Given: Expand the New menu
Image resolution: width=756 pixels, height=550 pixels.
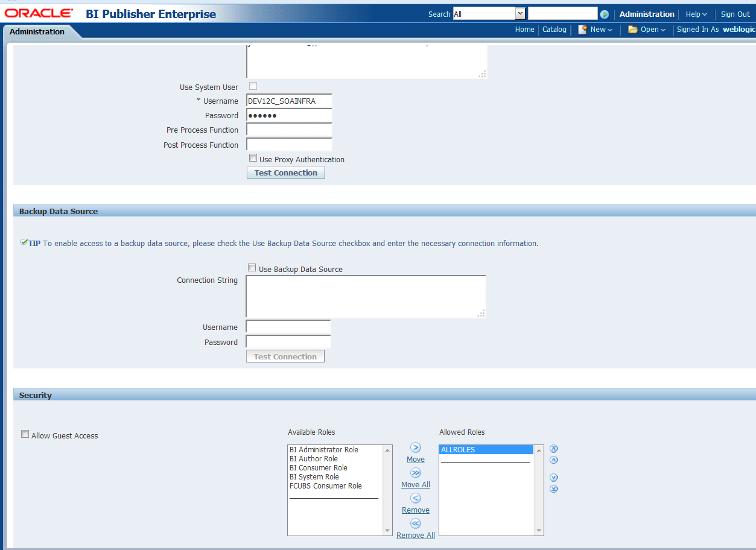Looking at the screenshot, I should [602, 30].
